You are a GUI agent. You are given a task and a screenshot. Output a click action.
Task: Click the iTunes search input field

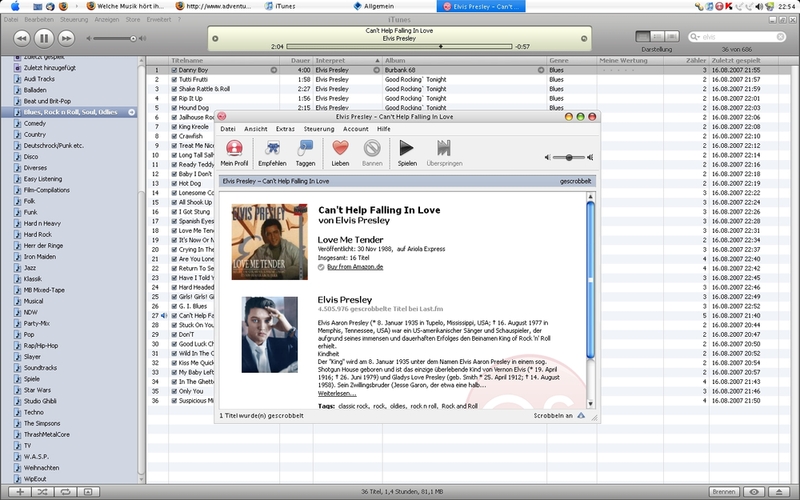[738, 37]
